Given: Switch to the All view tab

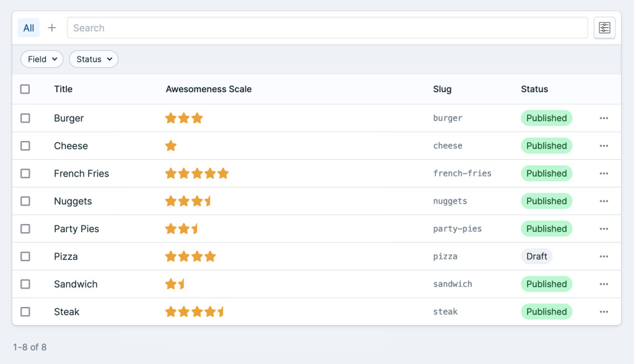Looking at the screenshot, I should point(28,28).
